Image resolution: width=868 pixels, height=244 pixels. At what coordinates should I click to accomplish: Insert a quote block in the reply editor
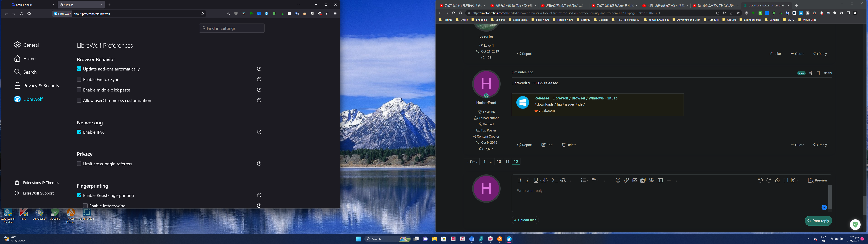click(x=652, y=180)
